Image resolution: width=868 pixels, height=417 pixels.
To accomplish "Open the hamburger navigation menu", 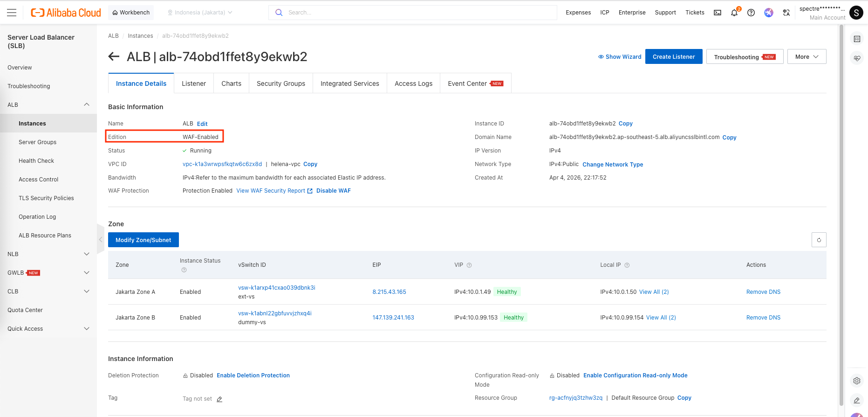I will [x=12, y=13].
